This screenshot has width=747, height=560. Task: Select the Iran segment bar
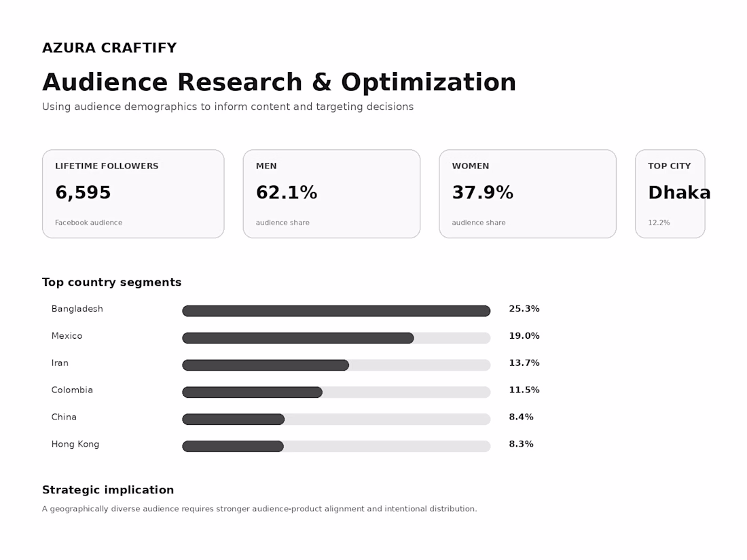pos(336,365)
